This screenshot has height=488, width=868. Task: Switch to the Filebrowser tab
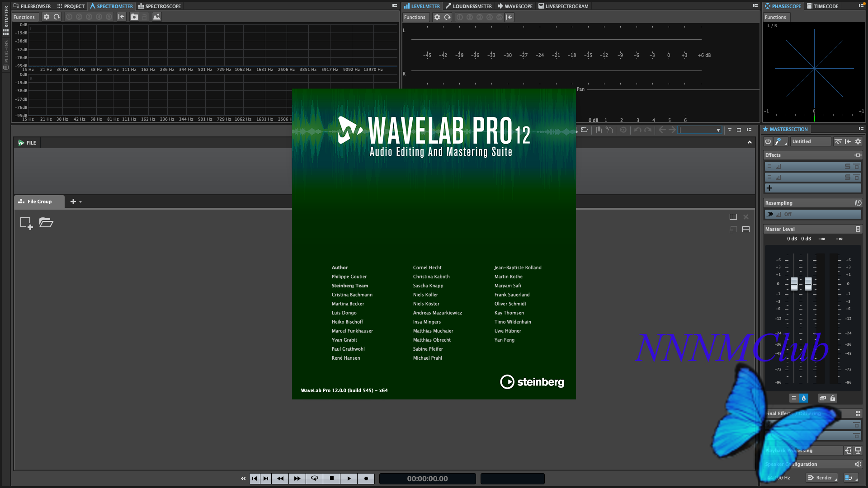pyautogui.click(x=32, y=6)
